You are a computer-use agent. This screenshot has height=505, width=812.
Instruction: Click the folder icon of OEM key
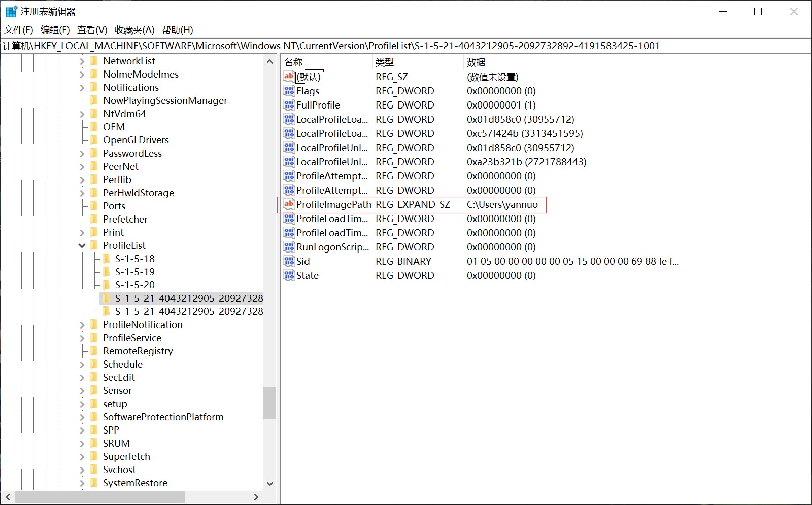point(94,127)
